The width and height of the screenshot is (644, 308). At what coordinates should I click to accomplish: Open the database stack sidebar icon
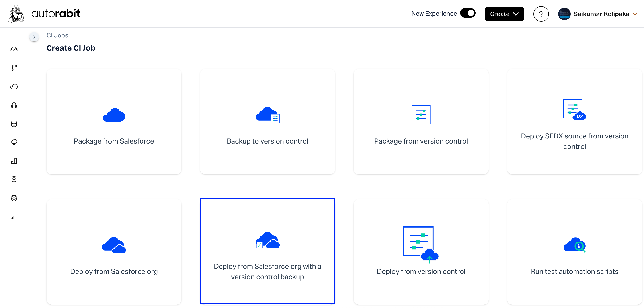(x=14, y=124)
